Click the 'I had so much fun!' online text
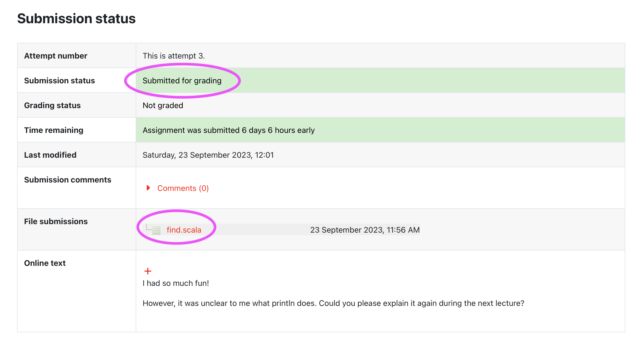 pyautogui.click(x=176, y=283)
